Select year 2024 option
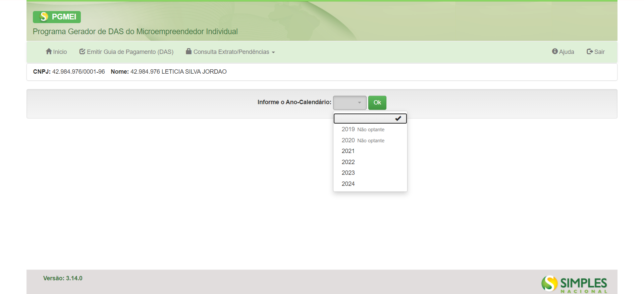The height and width of the screenshot is (294, 644). click(370, 184)
